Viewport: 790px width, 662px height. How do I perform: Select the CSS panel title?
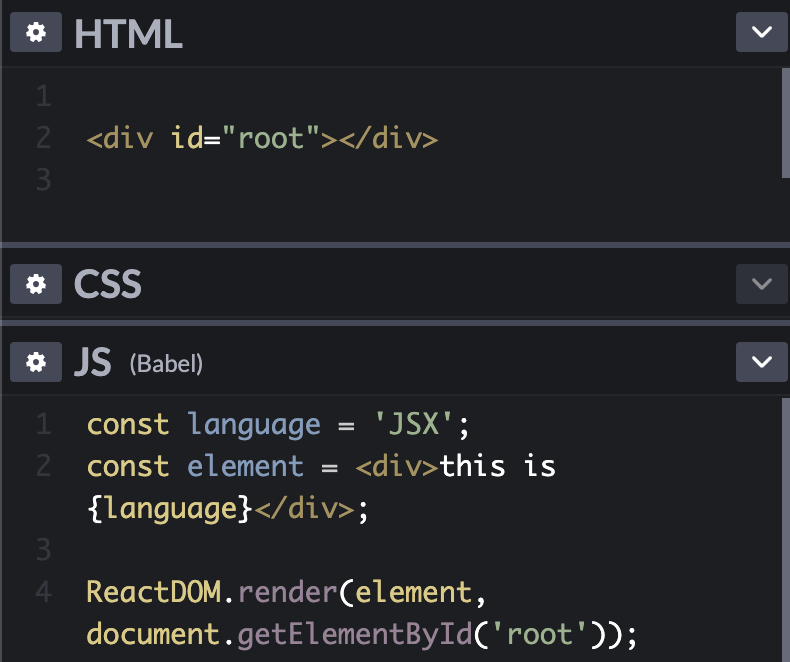point(108,284)
